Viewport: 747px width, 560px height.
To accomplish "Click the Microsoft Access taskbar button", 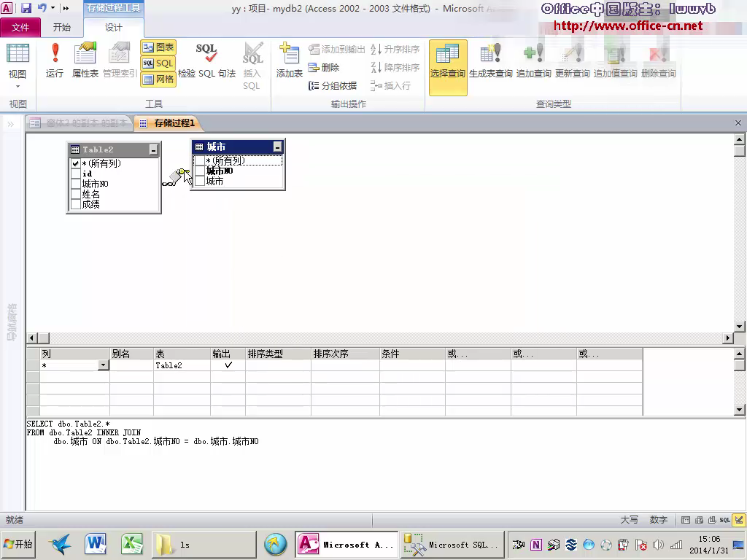I will pyautogui.click(x=347, y=544).
